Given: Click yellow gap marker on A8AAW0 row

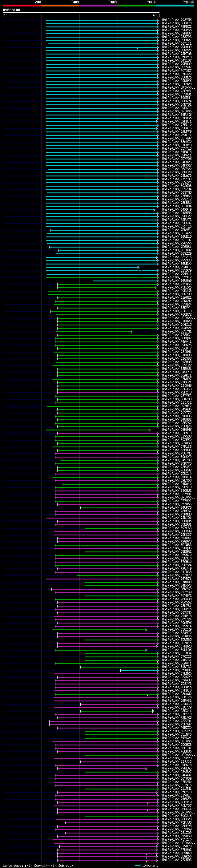Looking at the screenshot, I should (147, 695).
